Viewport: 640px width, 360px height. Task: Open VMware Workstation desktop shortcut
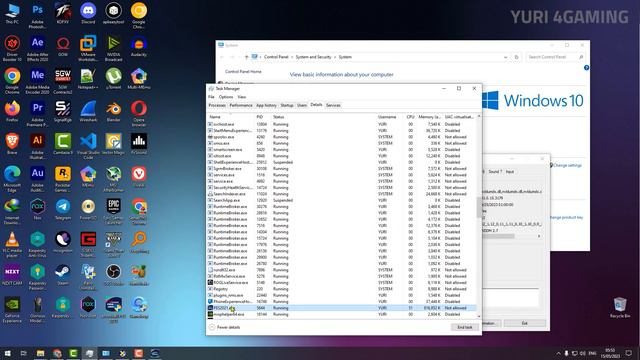pyautogui.click(x=88, y=48)
